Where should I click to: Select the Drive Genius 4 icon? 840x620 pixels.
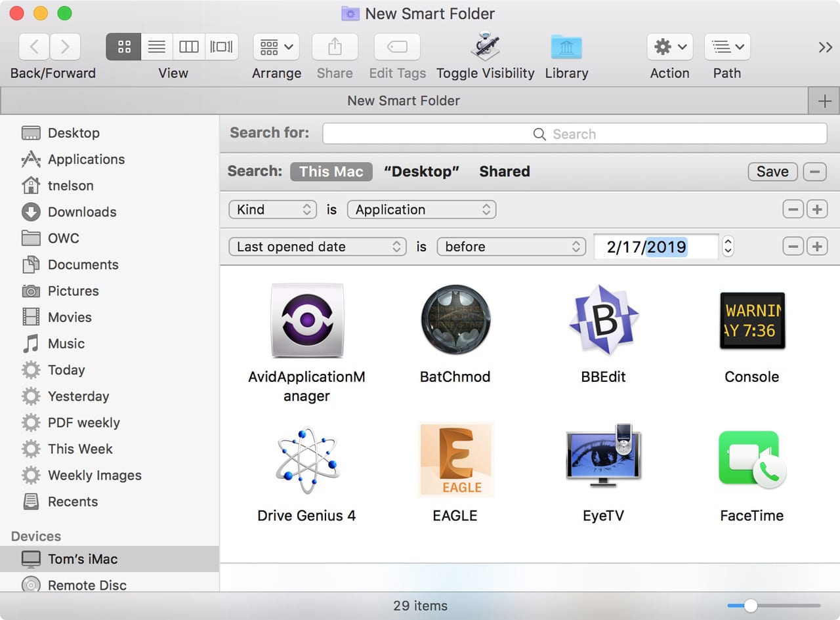307,461
